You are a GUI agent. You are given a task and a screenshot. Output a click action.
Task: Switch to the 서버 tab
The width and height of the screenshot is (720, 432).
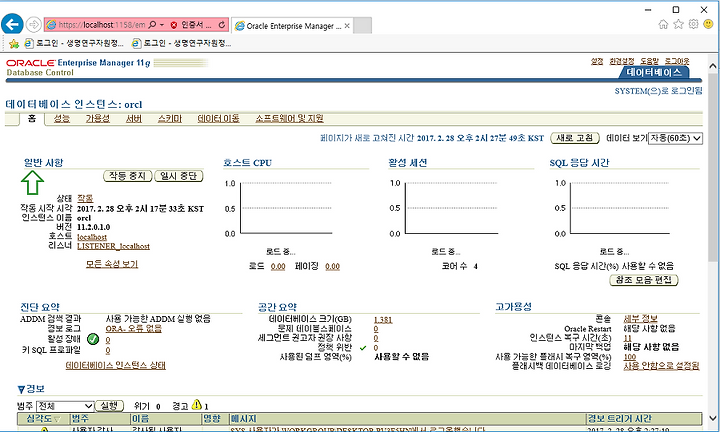tap(134, 119)
